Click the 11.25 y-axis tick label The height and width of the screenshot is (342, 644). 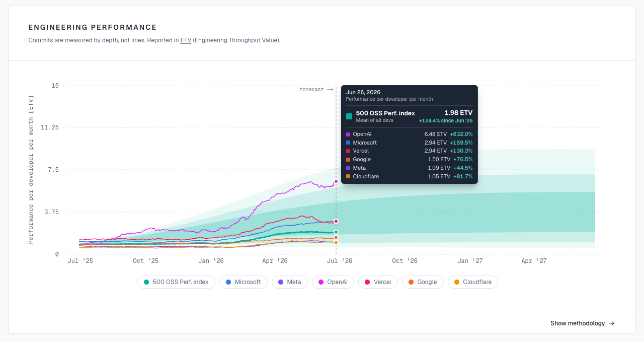(50, 127)
